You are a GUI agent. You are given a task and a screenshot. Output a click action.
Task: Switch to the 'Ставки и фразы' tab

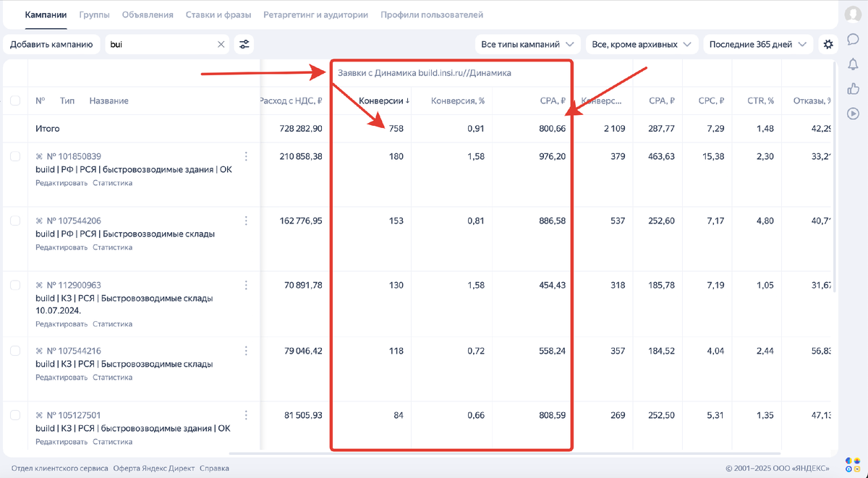click(x=218, y=14)
